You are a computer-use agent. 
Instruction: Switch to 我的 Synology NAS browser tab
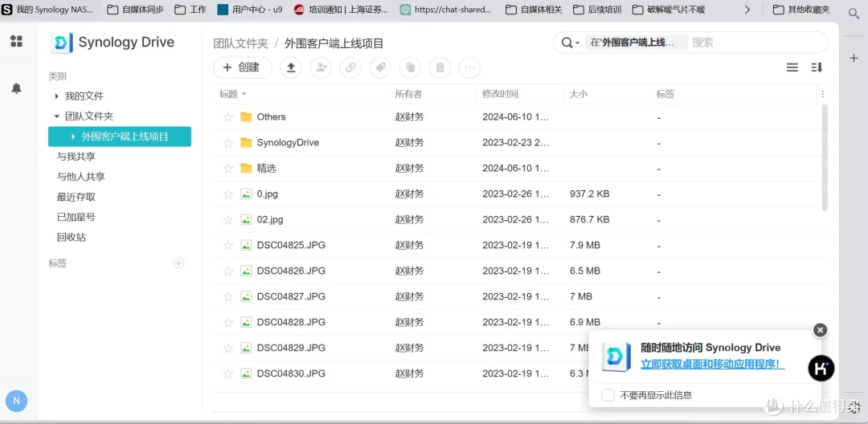pyautogui.click(x=49, y=10)
